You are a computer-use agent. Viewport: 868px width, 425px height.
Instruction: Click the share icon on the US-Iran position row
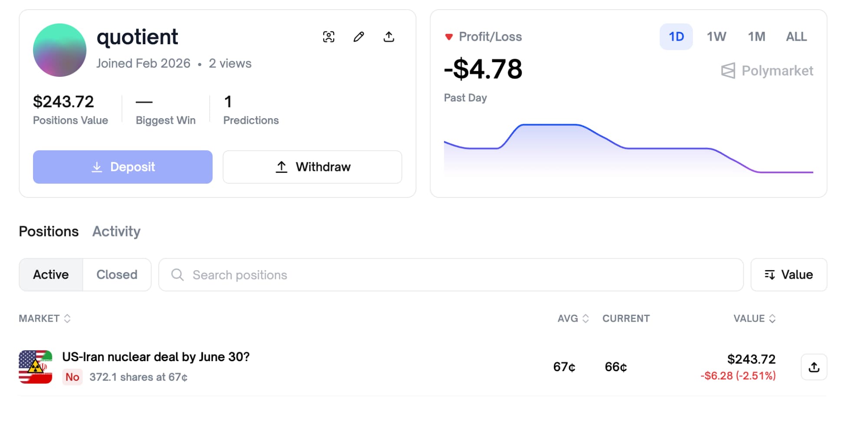814,367
